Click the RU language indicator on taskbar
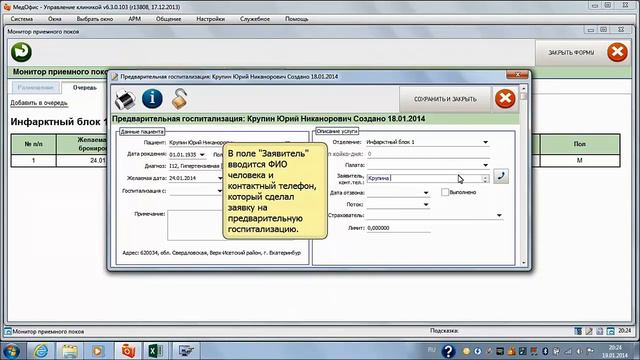This screenshot has height=360, width=640. (431, 350)
